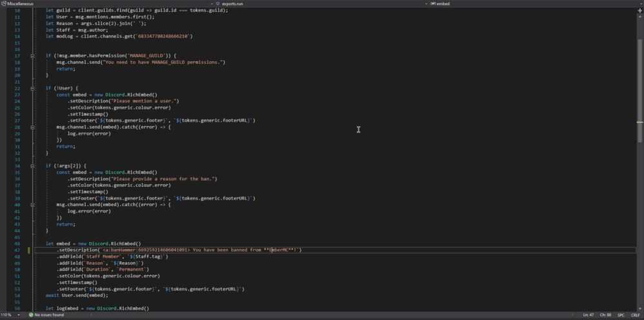
Task: Click the 'let User = msg.mentions.members.first();' line
Action: 100,17
